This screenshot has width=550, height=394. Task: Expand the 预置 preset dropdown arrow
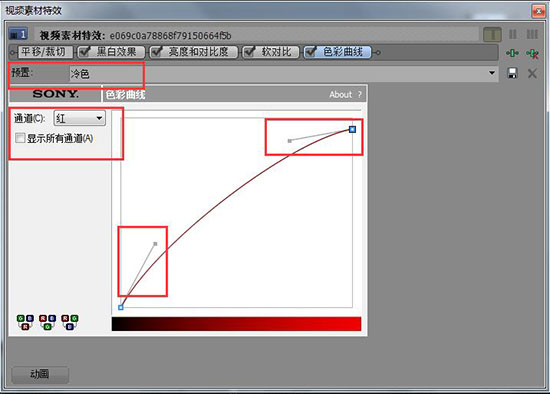(492, 73)
